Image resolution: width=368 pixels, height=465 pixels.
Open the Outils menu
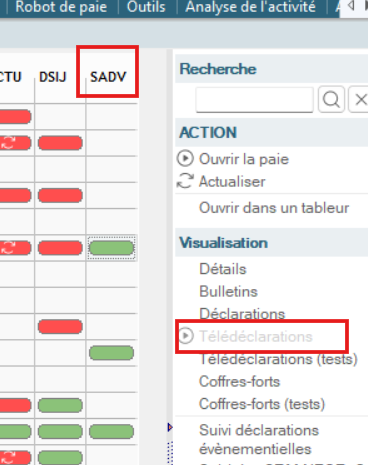coord(146,7)
